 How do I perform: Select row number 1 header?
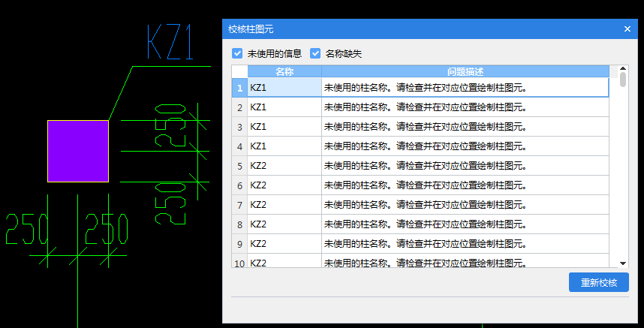(240, 87)
